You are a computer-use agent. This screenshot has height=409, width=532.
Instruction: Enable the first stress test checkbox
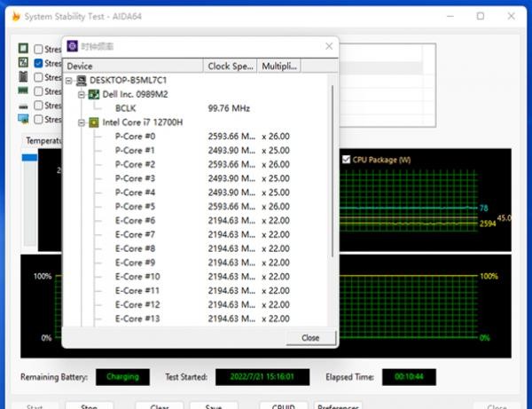click(38, 50)
